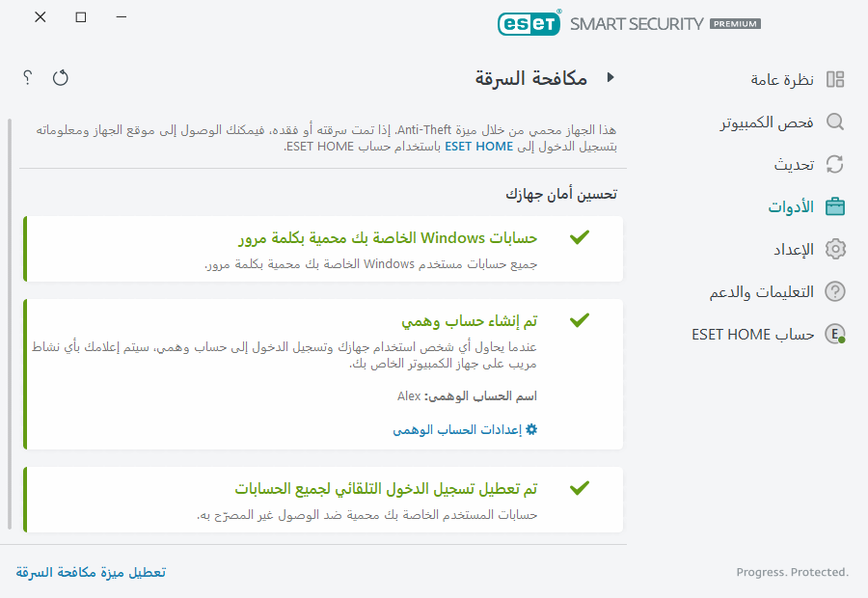The image size is (868, 598).
Task: Click the refresh circular arrow icon
Action: tap(60, 78)
